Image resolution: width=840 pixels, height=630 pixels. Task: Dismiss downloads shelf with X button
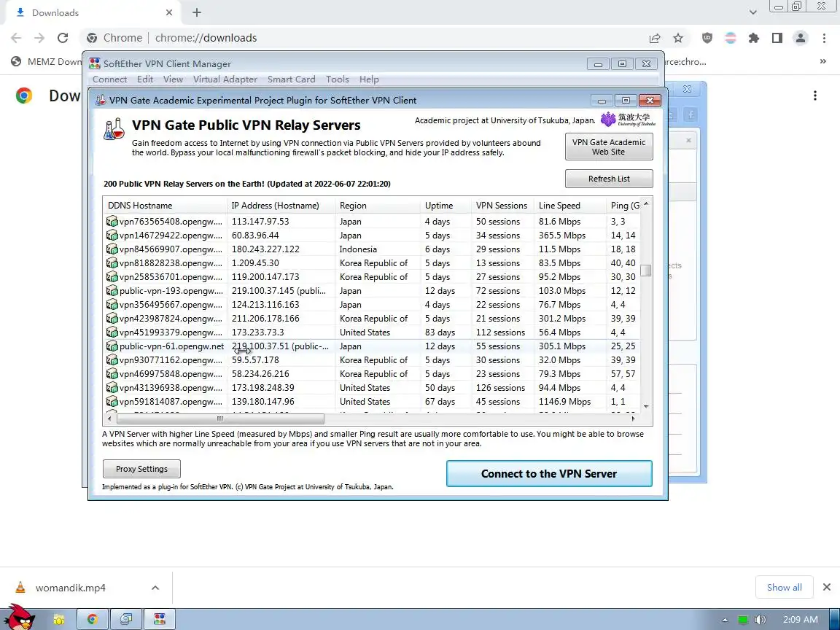click(827, 587)
